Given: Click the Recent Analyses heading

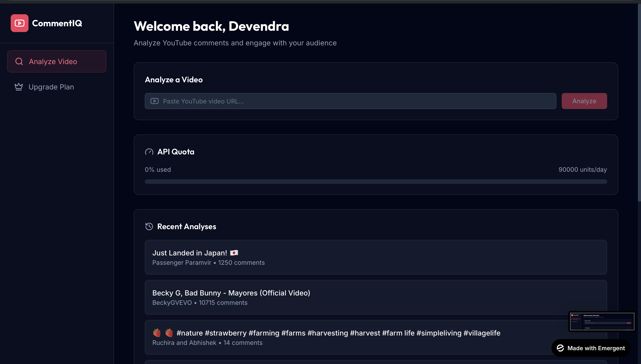Looking at the screenshot, I should (x=186, y=226).
